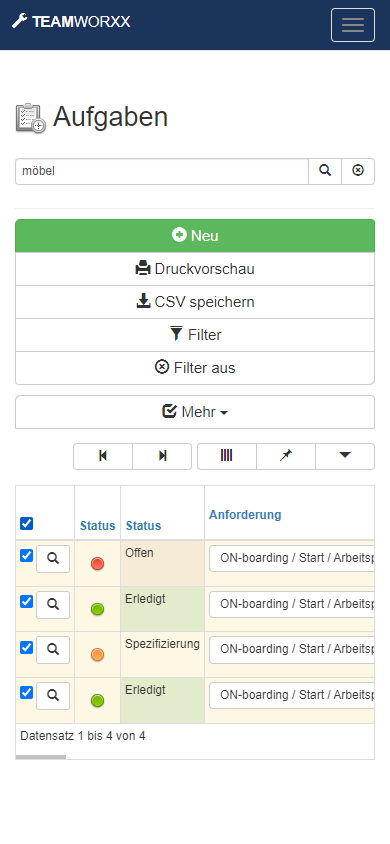Image resolution: width=390 pixels, height=844 pixels.
Task: Uncheck the Offen row checkbox
Action: pos(26,555)
